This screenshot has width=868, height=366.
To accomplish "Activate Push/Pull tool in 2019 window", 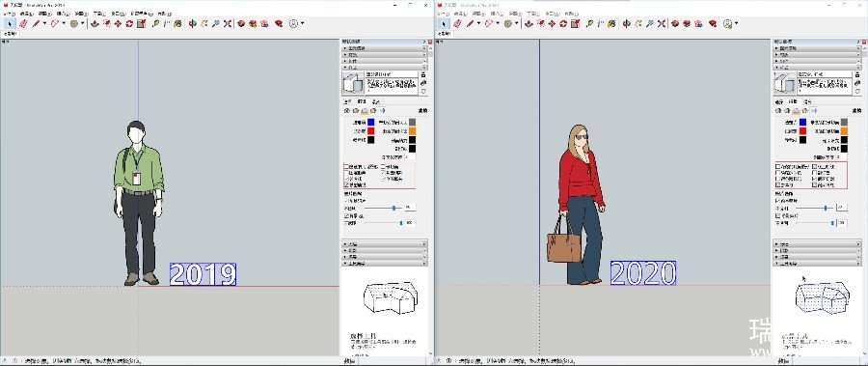I will (x=95, y=24).
